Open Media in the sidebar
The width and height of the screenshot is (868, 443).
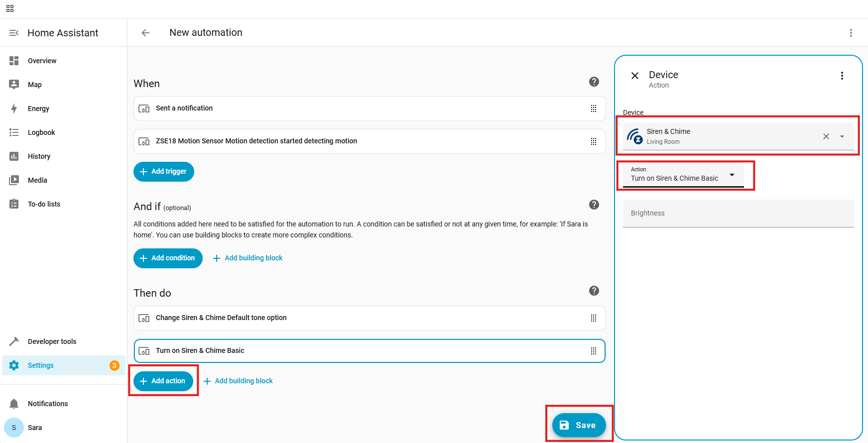pyautogui.click(x=64, y=180)
